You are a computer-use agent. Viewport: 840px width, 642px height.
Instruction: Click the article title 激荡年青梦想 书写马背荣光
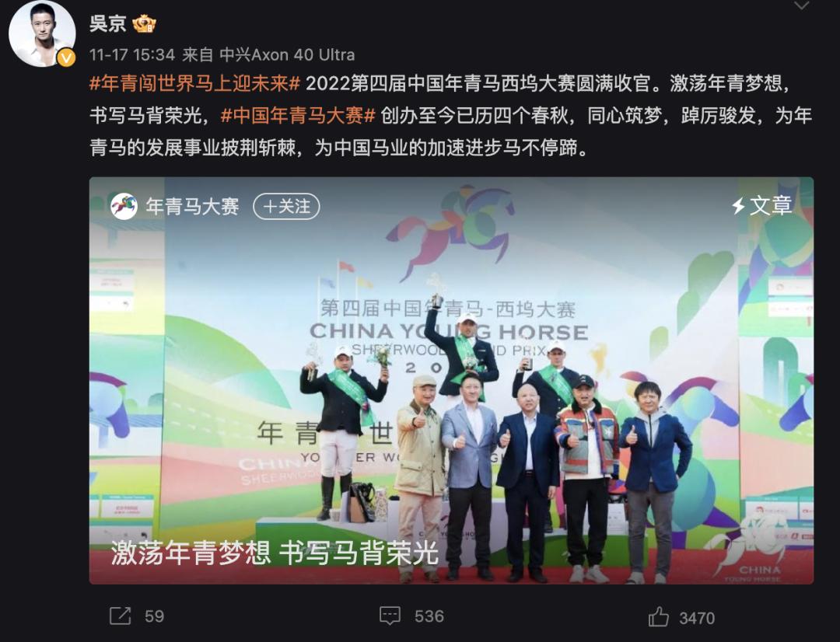[x=275, y=552]
